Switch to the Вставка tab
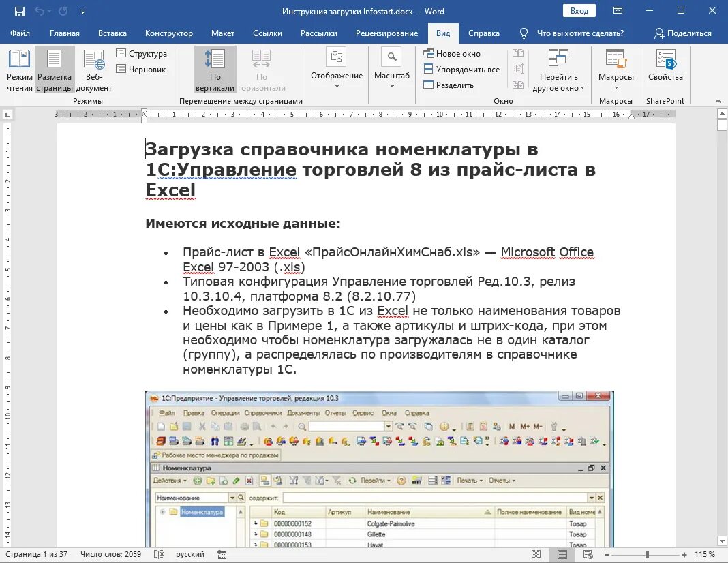This screenshot has width=728, height=563. click(x=112, y=33)
